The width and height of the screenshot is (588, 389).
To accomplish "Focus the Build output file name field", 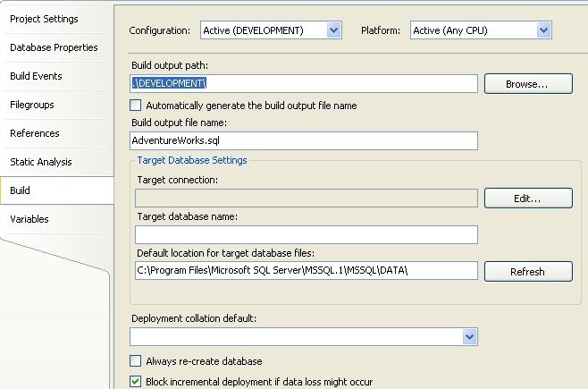I will [x=304, y=140].
